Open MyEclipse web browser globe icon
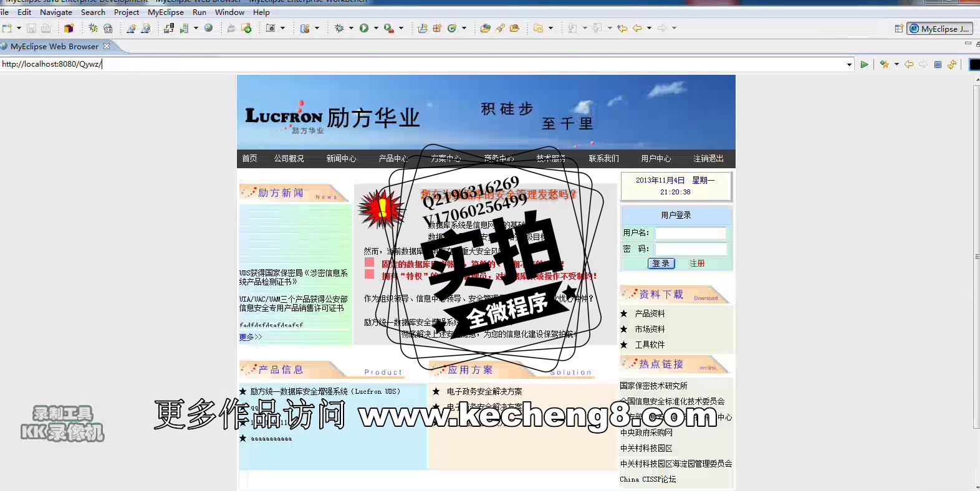This screenshot has width=980, height=491. 209,28
